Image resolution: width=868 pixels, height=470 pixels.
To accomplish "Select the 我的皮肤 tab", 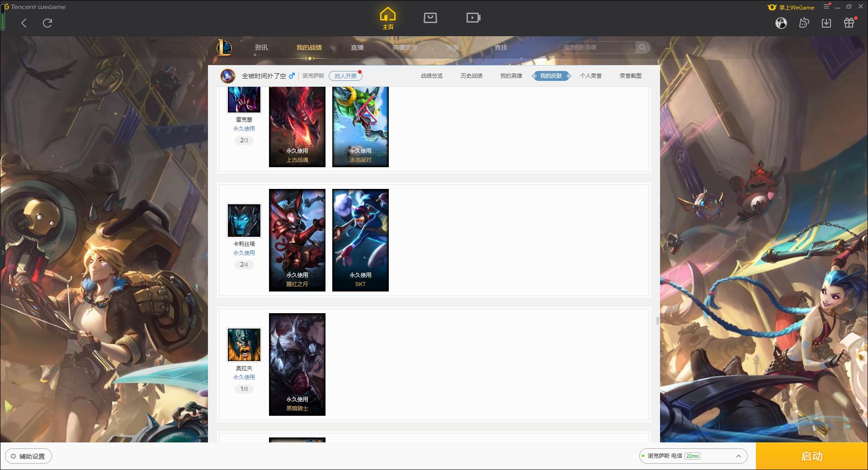I will click(551, 76).
